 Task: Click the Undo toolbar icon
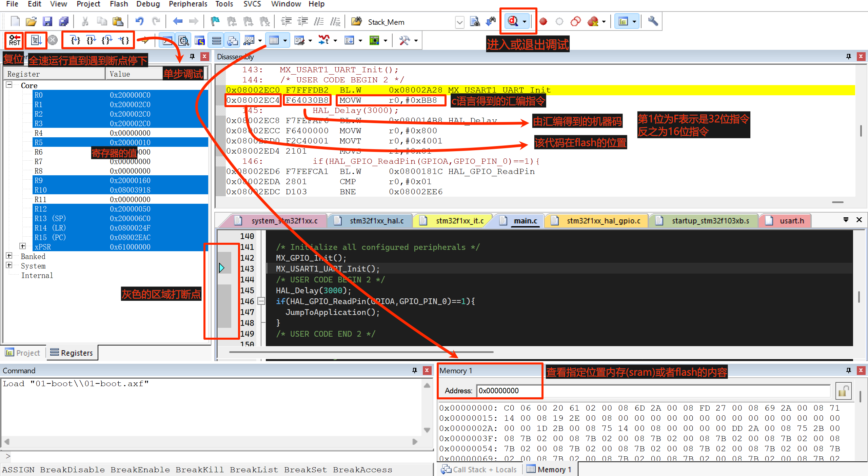[x=139, y=22]
